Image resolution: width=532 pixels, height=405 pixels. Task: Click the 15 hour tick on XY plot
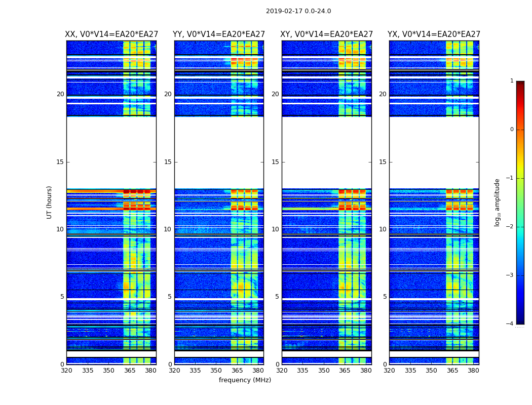276,162
